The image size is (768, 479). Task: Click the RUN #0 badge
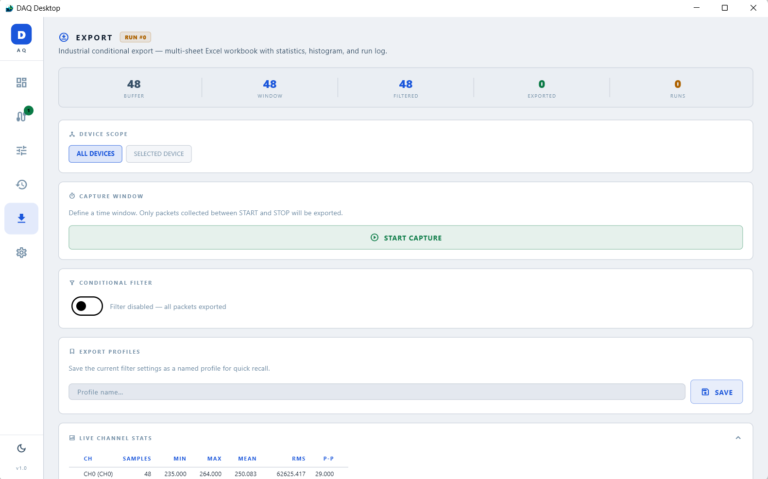point(135,37)
